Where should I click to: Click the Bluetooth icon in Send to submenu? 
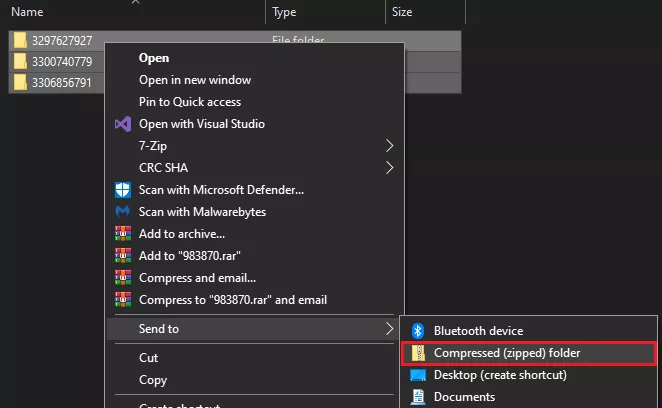[x=418, y=331]
